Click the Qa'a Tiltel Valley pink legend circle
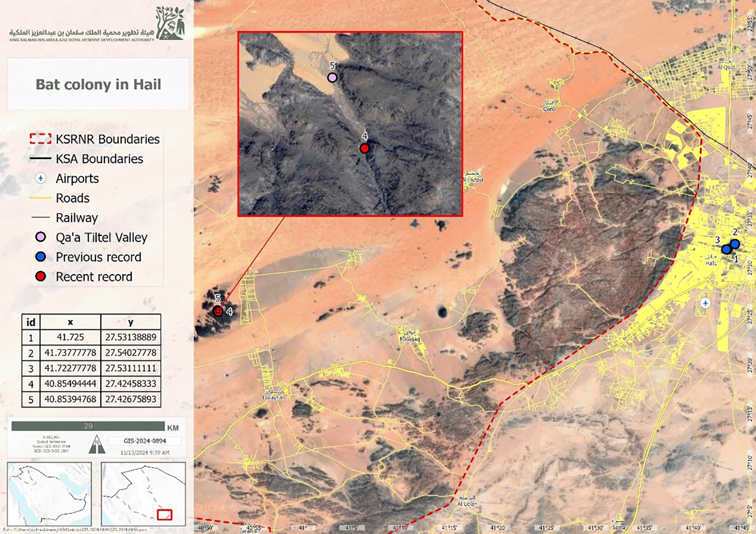 click(41, 237)
